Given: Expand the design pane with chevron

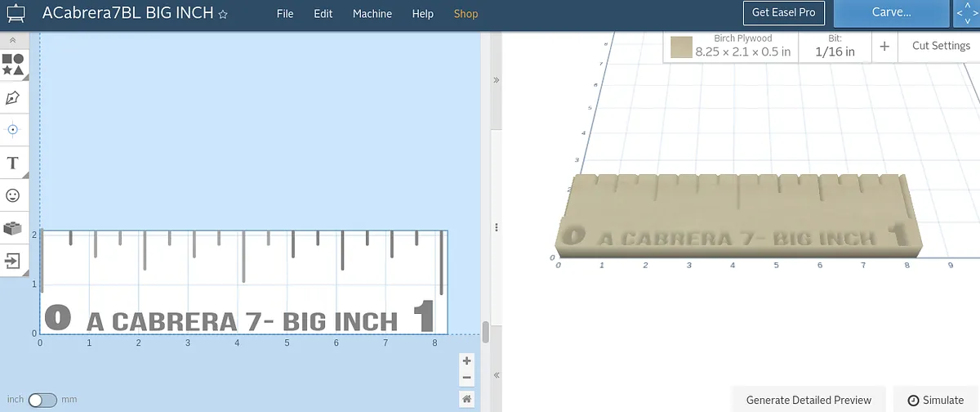Looking at the screenshot, I should coord(497,80).
